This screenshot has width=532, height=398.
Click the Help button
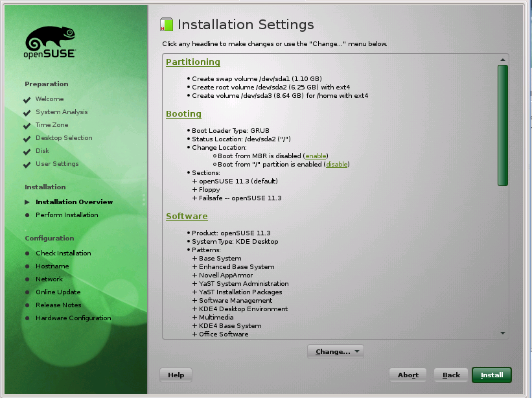click(x=176, y=375)
